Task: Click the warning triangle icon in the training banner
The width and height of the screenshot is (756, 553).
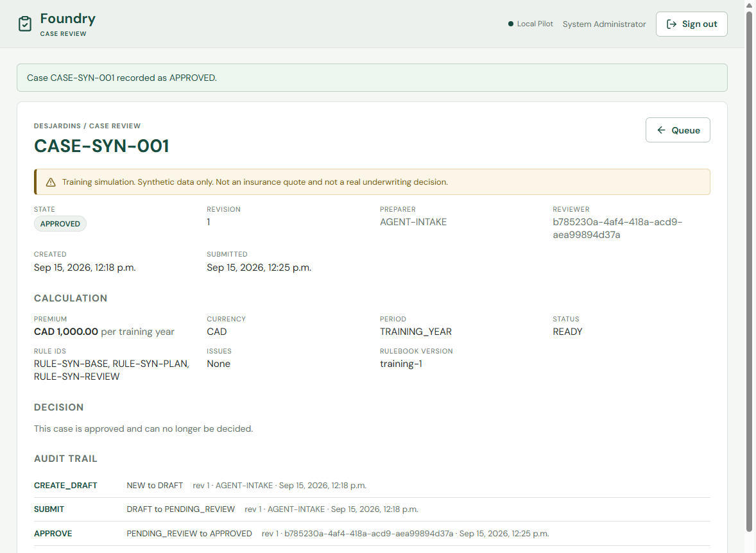Action: coord(51,182)
